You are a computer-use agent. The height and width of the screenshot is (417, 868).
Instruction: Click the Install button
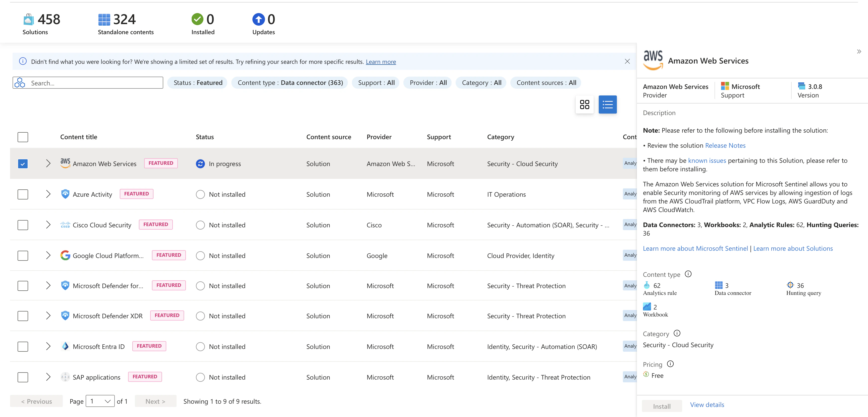pyautogui.click(x=662, y=406)
